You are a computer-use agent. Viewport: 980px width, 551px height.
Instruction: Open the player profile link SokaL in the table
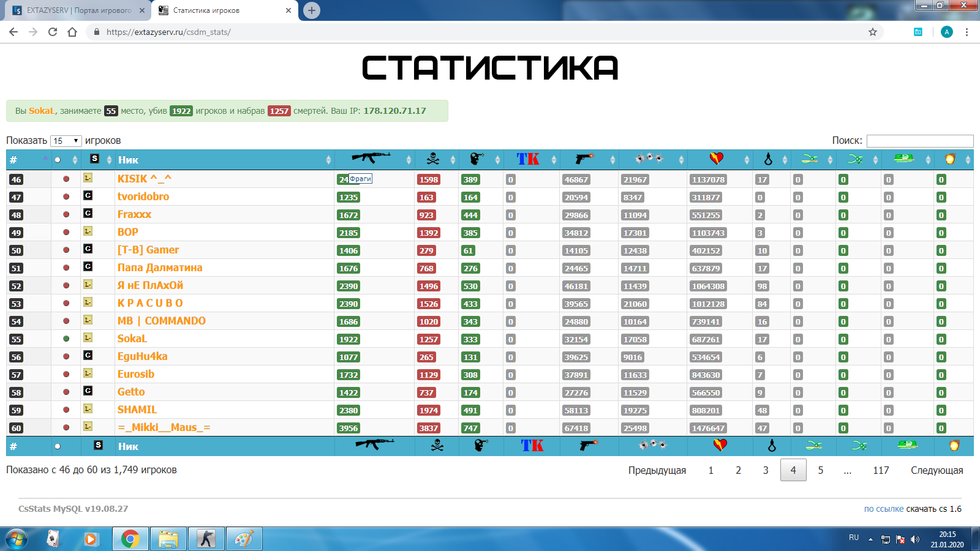click(x=132, y=339)
